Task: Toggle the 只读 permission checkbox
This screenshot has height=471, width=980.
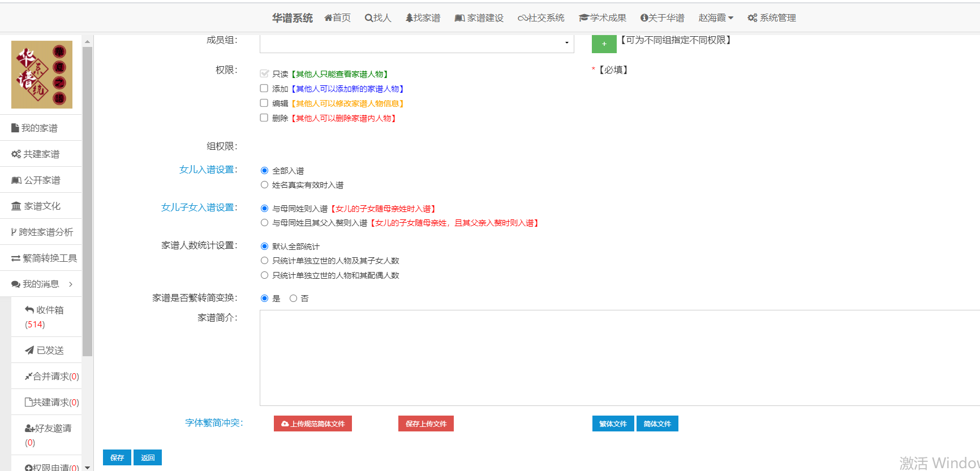Action: click(264, 74)
